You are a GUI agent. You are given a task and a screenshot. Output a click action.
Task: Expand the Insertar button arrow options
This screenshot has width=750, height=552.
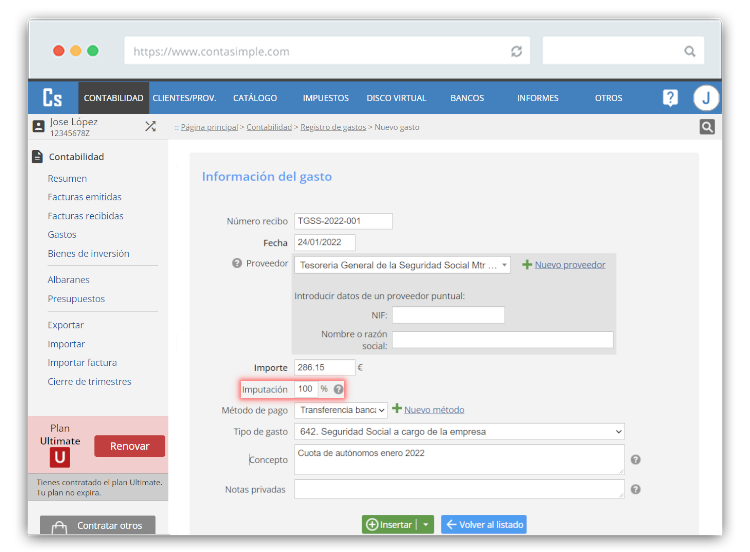tap(425, 524)
